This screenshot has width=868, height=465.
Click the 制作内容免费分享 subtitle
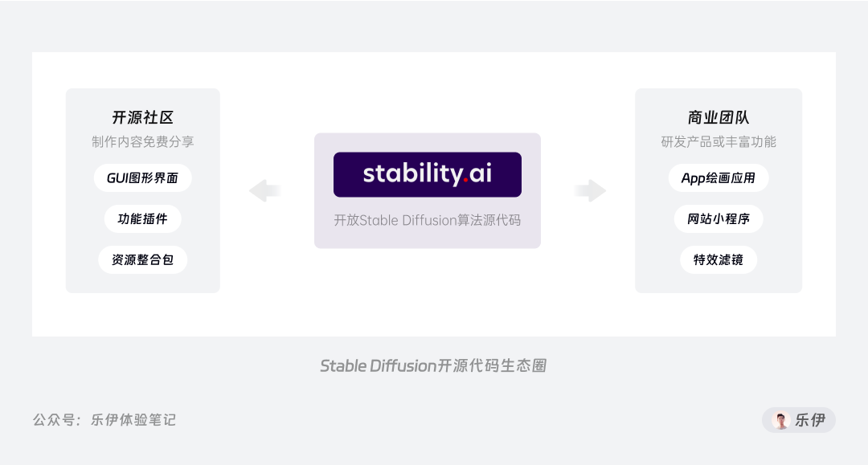(x=143, y=142)
